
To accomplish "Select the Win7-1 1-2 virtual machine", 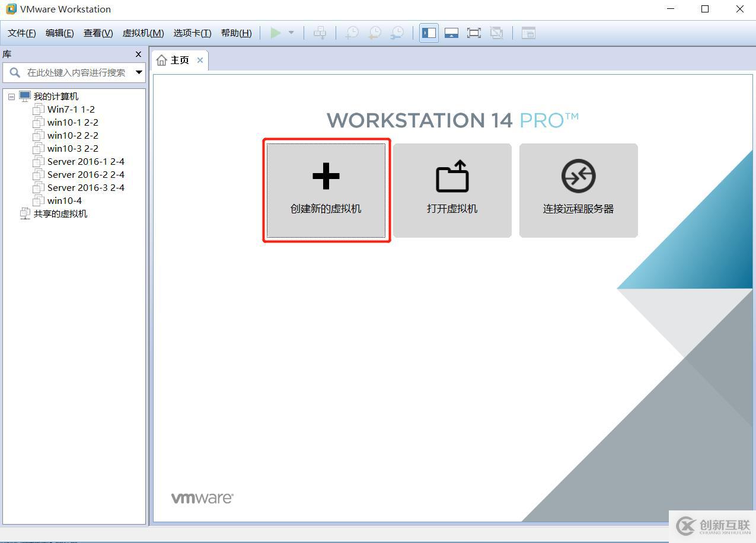I will click(x=71, y=109).
